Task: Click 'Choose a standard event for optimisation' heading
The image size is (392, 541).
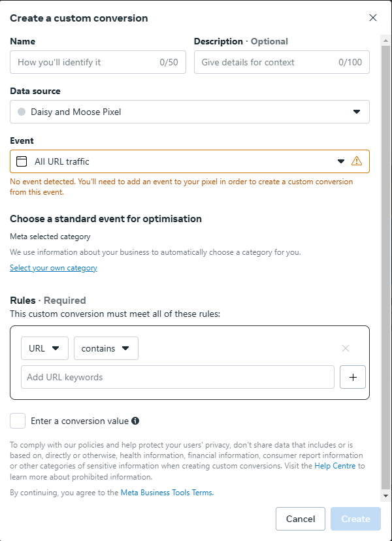Action: click(x=106, y=219)
